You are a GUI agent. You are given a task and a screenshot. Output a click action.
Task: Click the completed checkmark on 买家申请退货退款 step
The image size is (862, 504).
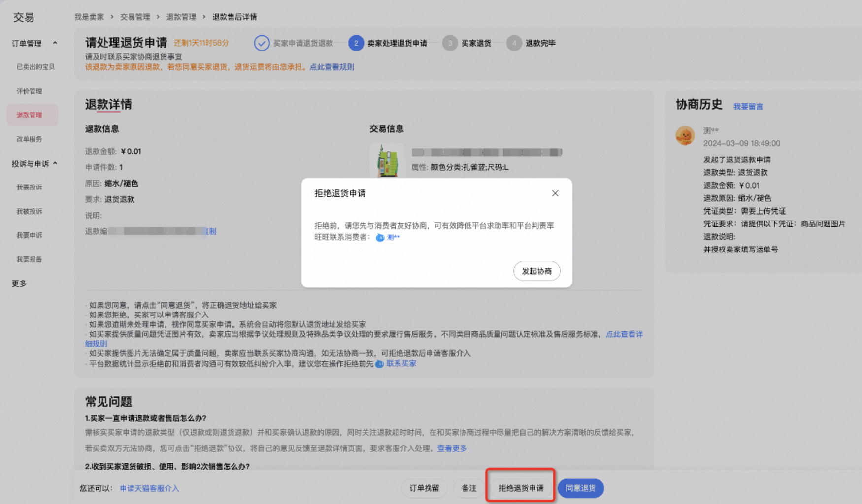click(x=262, y=43)
